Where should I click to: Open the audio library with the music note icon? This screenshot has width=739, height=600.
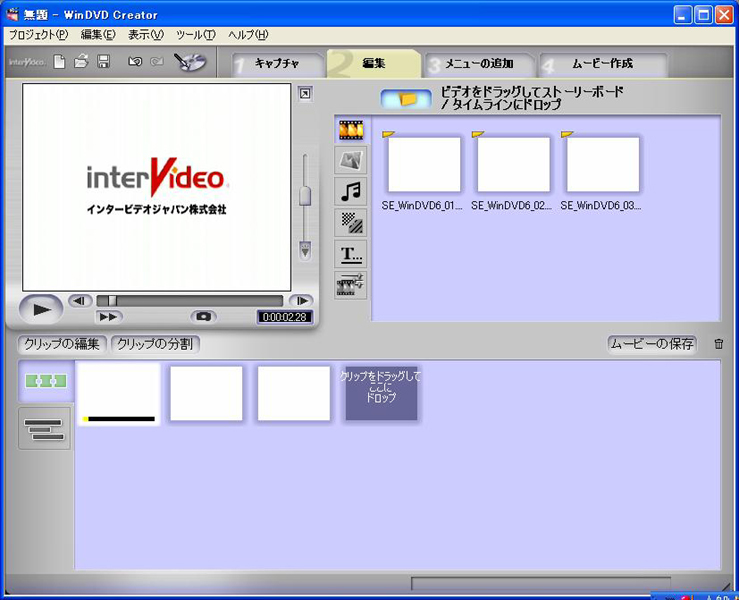tap(351, 191)
